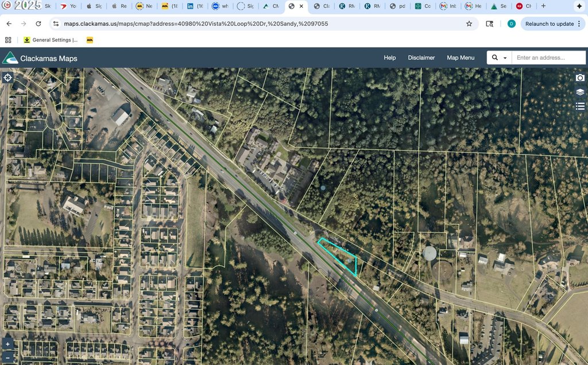Open the Chrome apps grid icon
The width and height of the screenshot is (588, 365).
click(x=8, y=40)
